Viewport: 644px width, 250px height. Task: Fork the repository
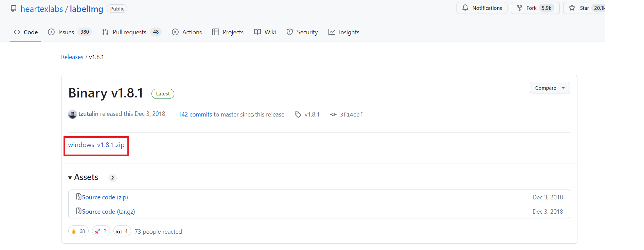535,8
